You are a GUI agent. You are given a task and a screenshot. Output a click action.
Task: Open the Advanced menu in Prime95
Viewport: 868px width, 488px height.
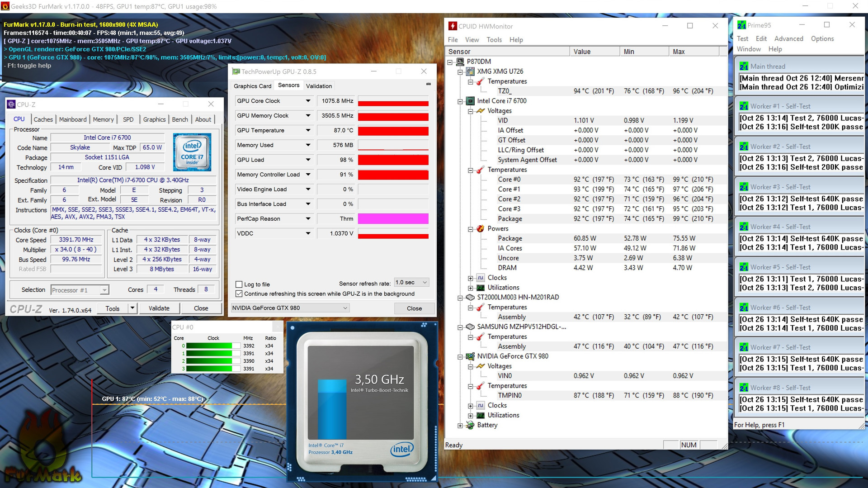(x=788, y=39)
